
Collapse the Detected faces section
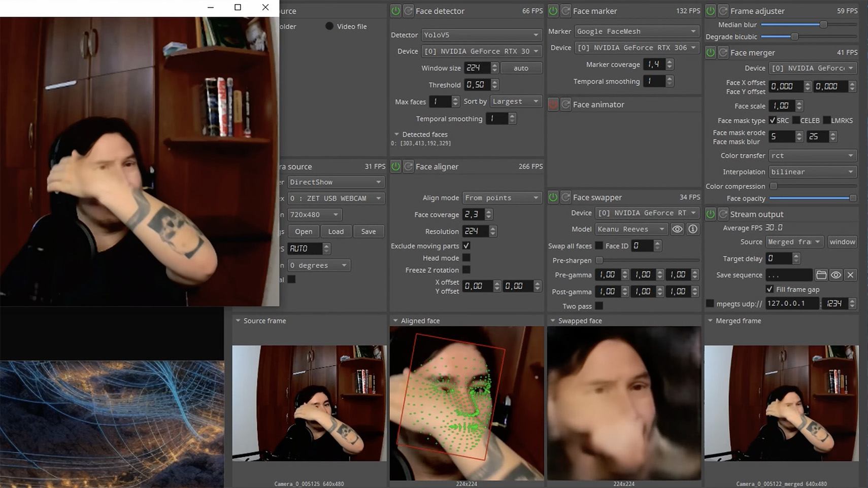coord(397,134)
